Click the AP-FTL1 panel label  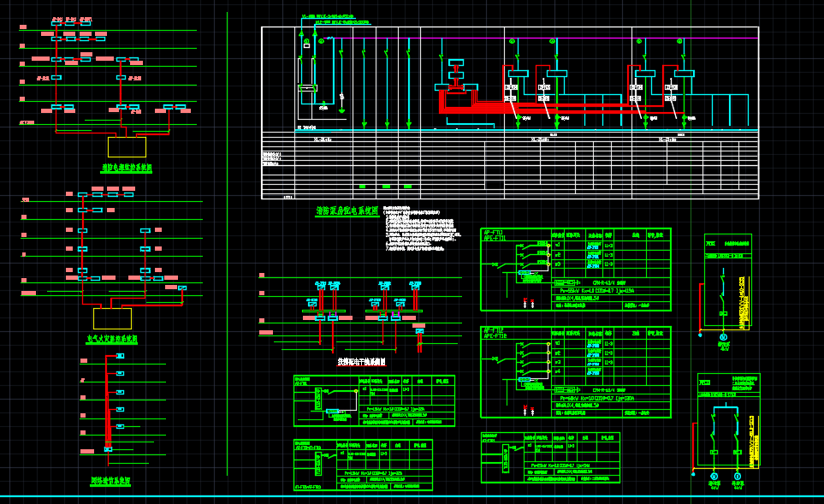tap(495, 234)
